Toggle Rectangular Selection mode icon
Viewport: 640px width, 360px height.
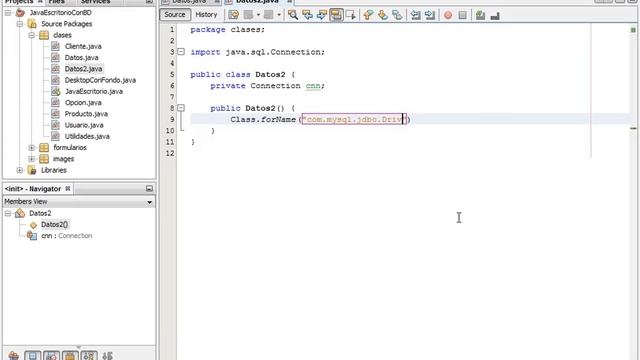click(351, 15)
